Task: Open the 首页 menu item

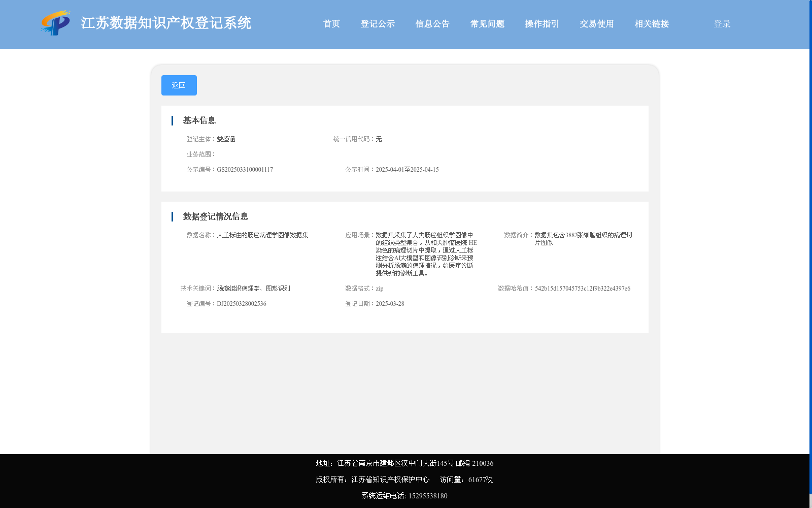Action: [x=331, y=24]
